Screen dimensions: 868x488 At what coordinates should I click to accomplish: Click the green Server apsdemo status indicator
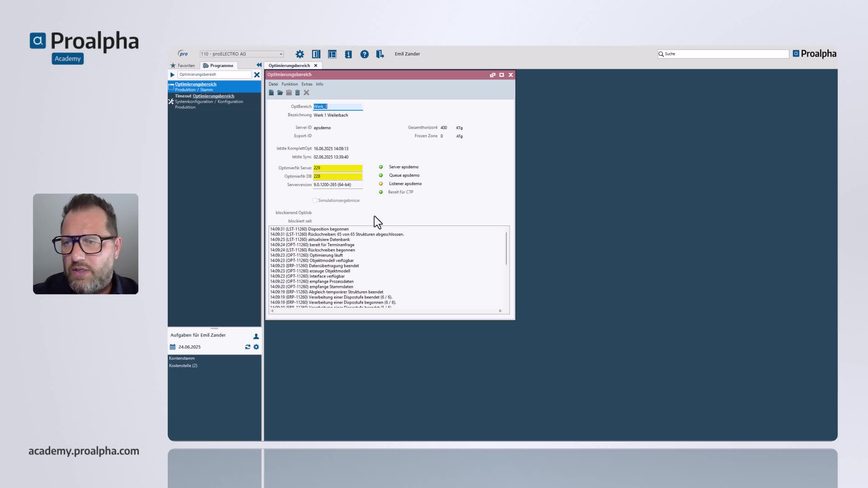point(381,167)
